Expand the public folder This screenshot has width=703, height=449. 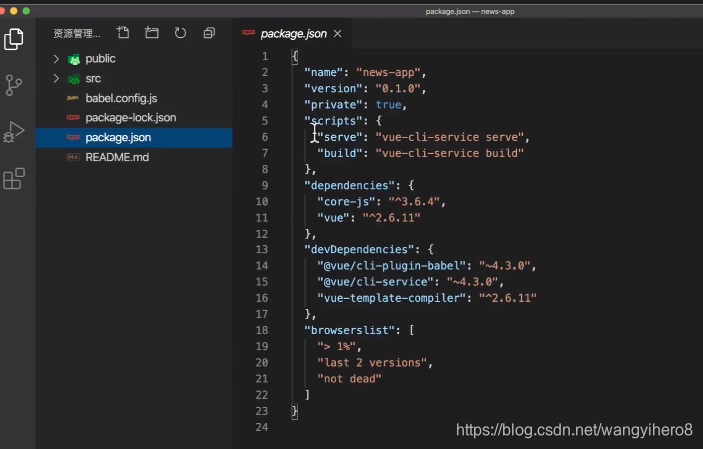point(56,59)
